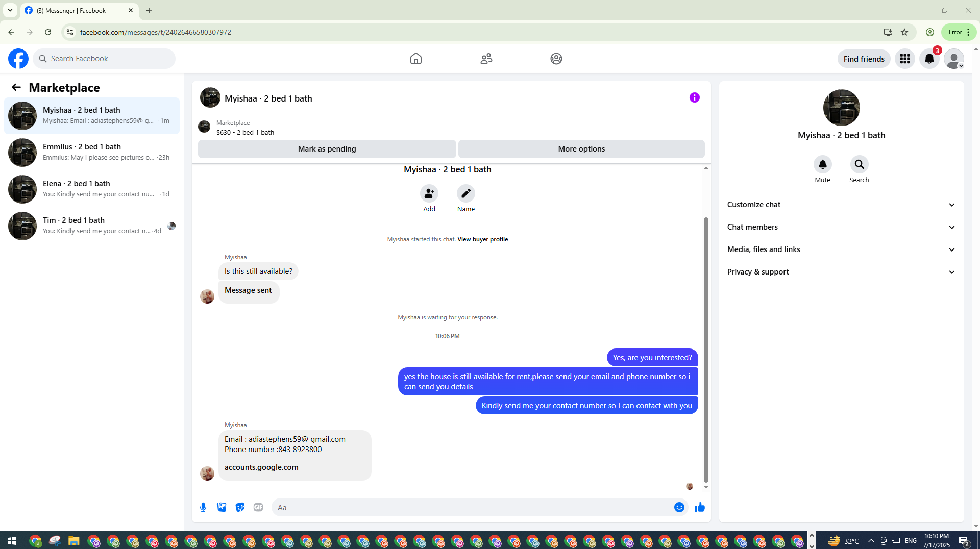Image resolution: width=980 pixels, height=549 pixels.
Task: Open conversation information purple icon
Action: 695,97
